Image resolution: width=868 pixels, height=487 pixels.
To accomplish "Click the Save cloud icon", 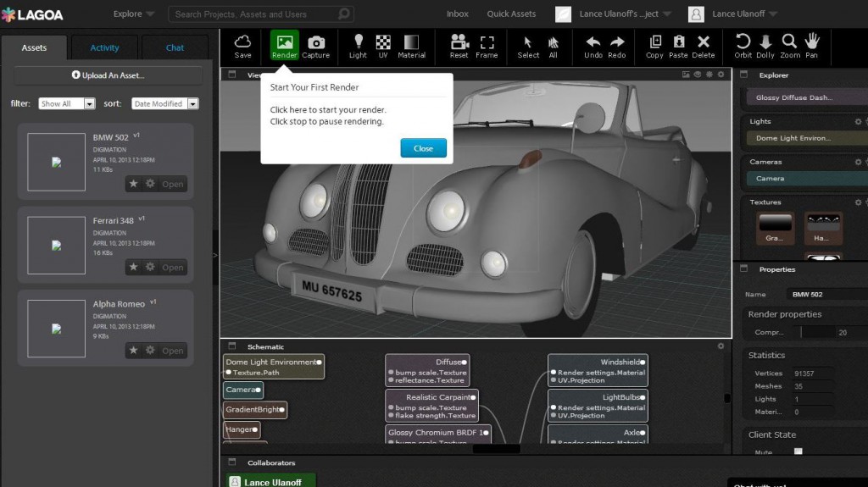I will coord(242,46).
